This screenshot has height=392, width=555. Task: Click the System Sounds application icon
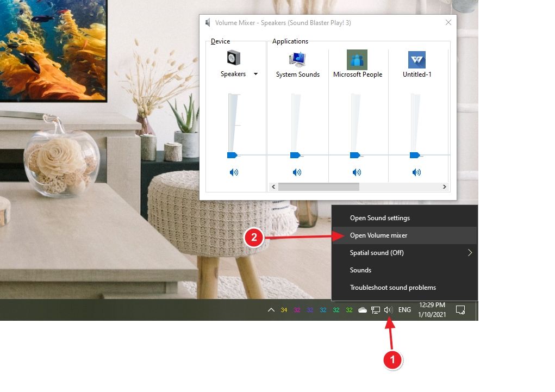tap(297, 59)
